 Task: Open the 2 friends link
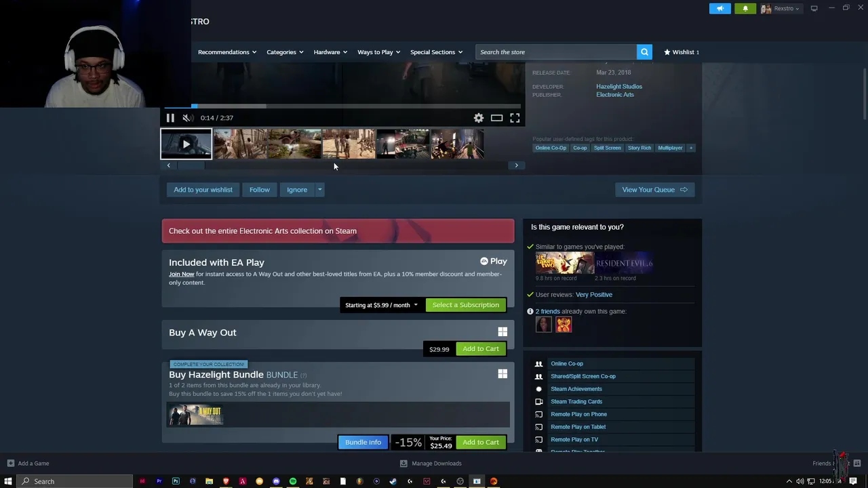(x=547, y=312)
